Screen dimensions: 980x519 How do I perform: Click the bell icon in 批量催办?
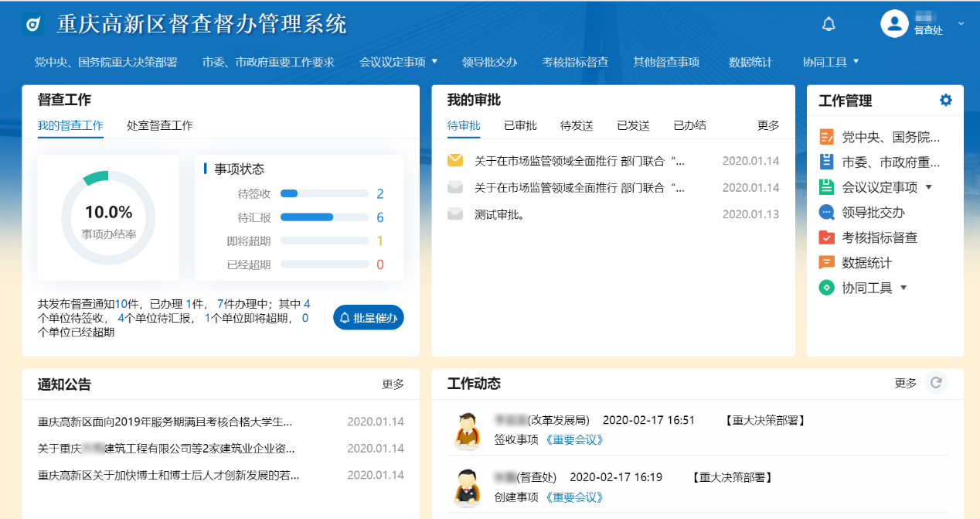(345, 318)
